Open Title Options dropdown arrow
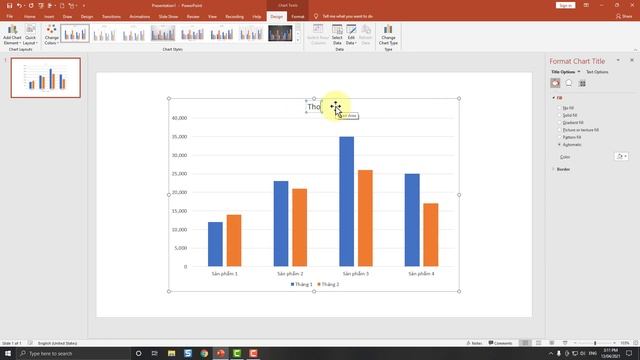 click(x=579, y=72)
